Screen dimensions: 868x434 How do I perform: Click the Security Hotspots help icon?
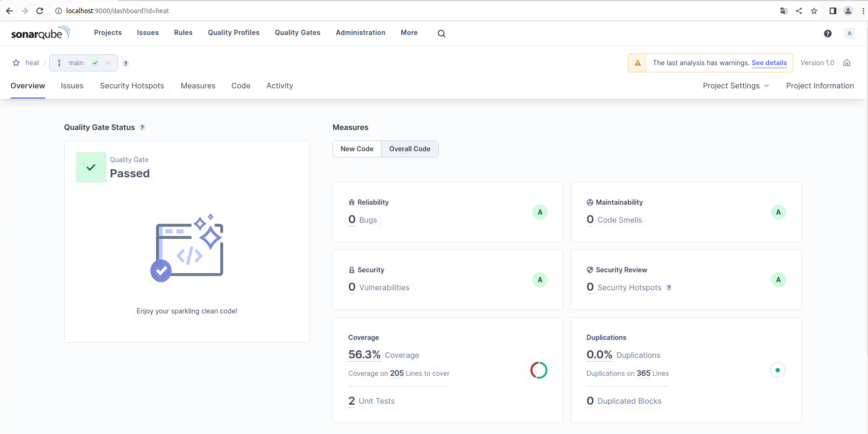pyautogui.click(x=669, y=287)
